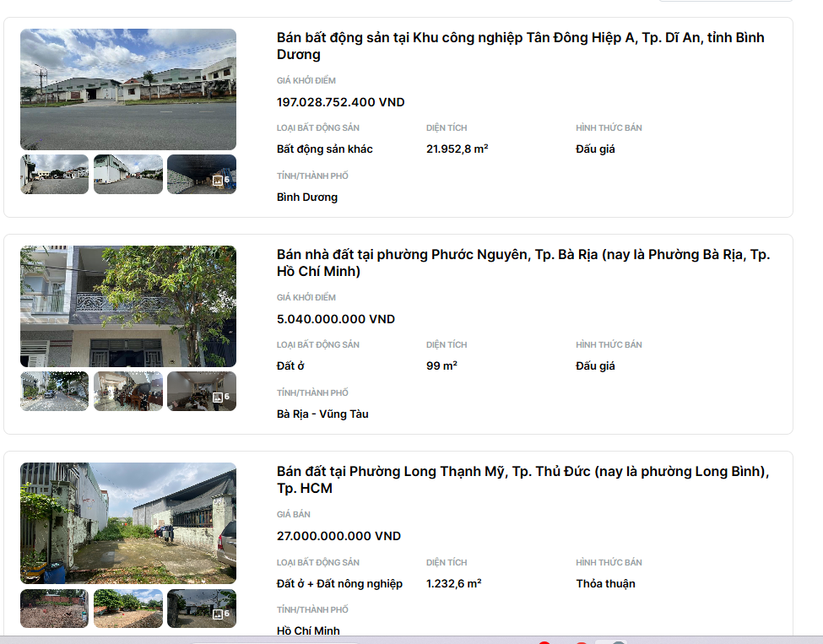Open the Bán nhà đất tại phường Phước Nguyên title
823x644 pixels.
click(522, 263)
